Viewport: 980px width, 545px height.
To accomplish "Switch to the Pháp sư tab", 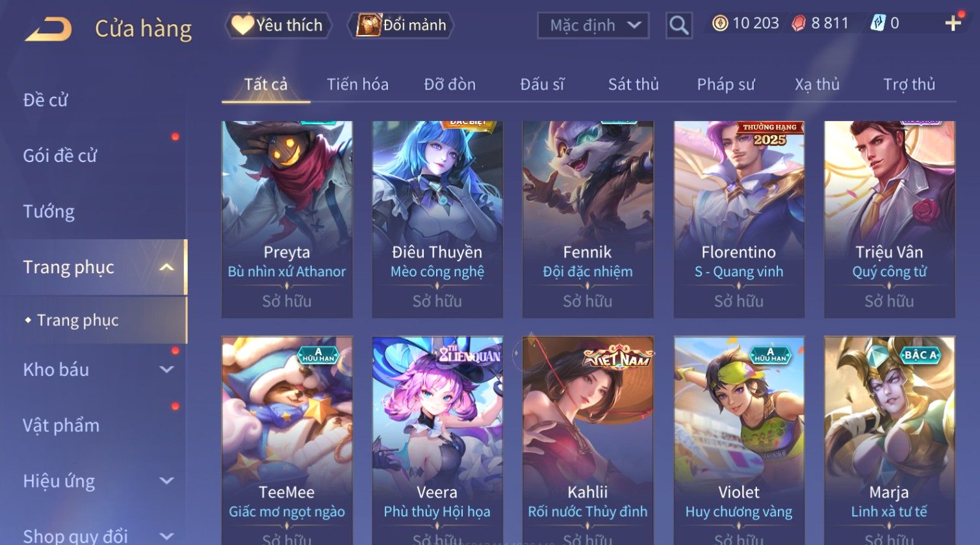I will [726, 85].
